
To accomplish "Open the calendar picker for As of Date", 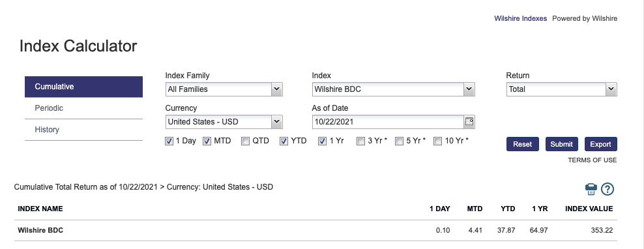I will tap(469, 122).
